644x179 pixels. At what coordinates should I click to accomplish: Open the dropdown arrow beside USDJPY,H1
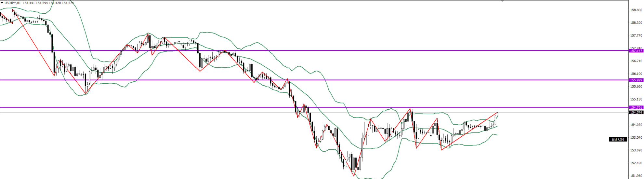click(2, 3)
